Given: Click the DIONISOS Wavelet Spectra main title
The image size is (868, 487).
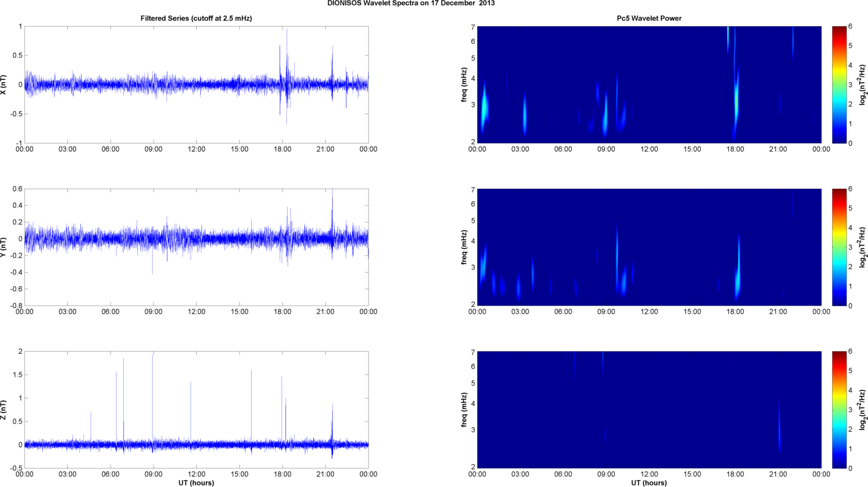Looking at the screenshot, I should coord(411,3).
